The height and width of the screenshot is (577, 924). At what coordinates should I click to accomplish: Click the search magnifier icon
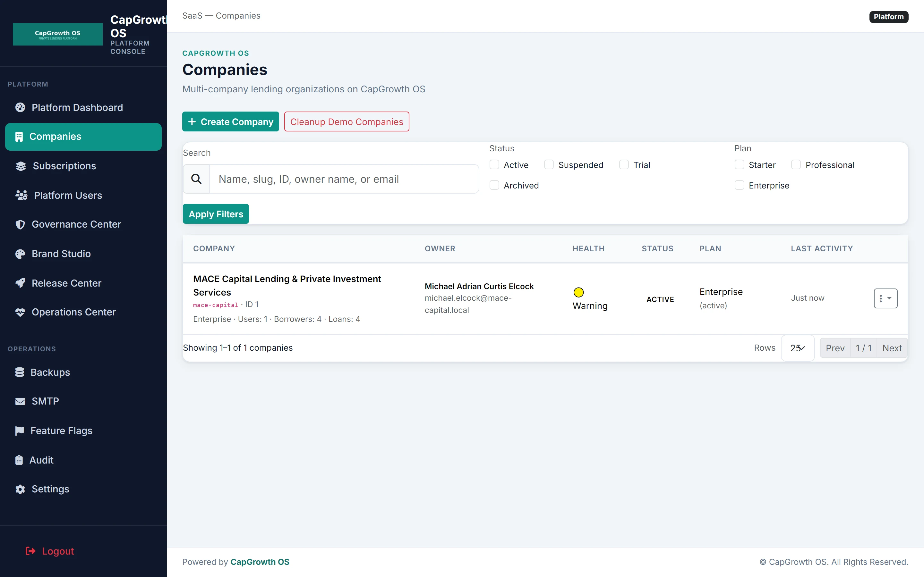pos(196,179)
